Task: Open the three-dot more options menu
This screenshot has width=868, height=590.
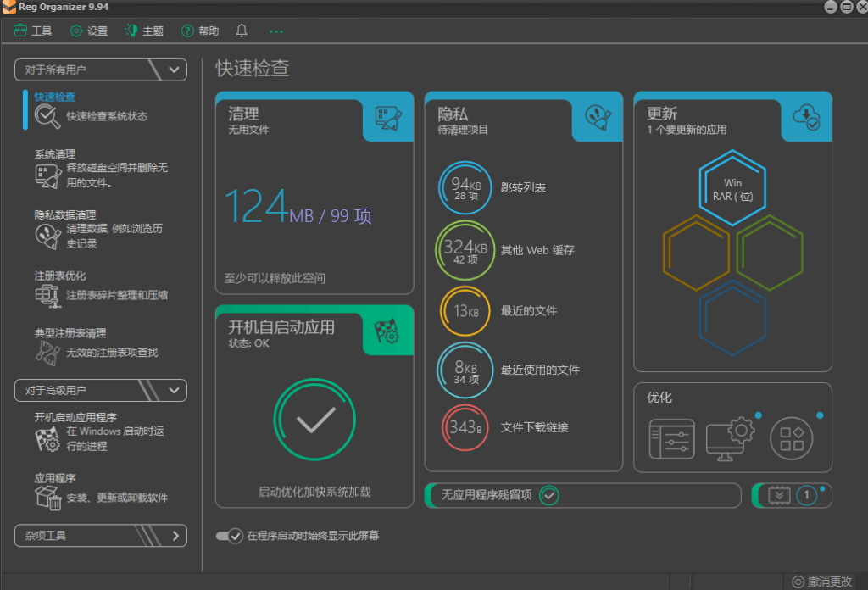Action: tap(275, 31)
